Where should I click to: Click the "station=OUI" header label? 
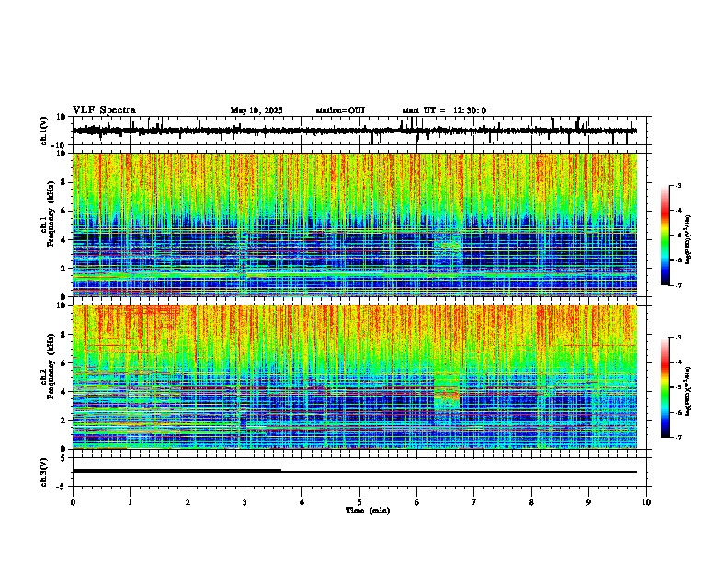[340, 110]
